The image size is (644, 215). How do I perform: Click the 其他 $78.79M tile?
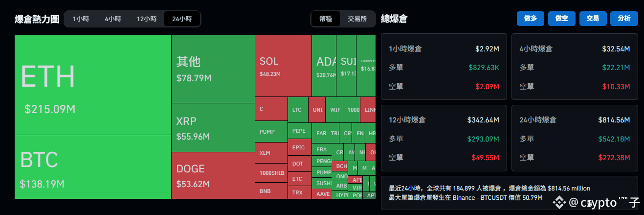pos(213,69)
